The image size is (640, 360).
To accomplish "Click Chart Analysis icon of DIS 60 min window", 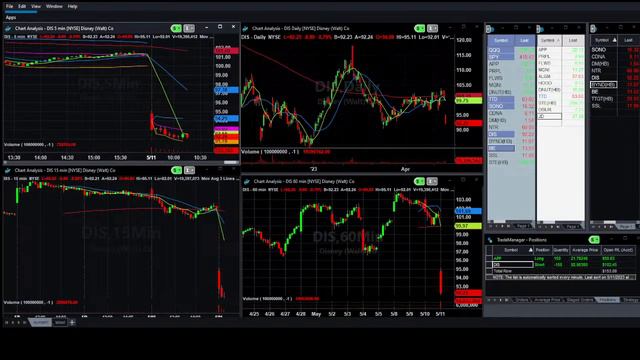I will tap(247, 181).
